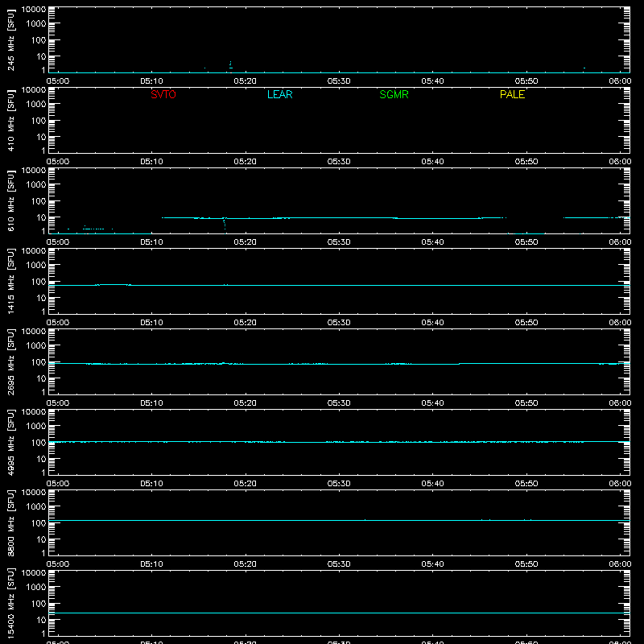The height and width of the screenshot is (644, 644).
Task: Select the 245 MHz [SFU] axis label
Action: tap(10, 39)
